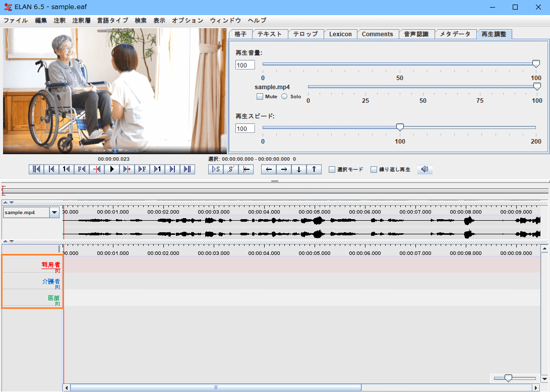Viewport: 550px width, 392px height.
Task: Enable the 繰り返し再生 loop checkbox
Action: [374, 170]
